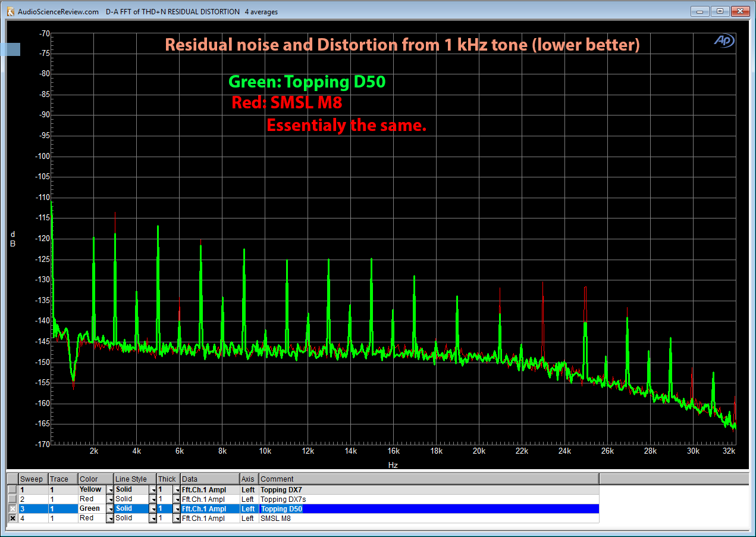Click the 10k tick on frequency axis
Image resolution: width=756 pixels, height=537 pixels.
[265, 451]
